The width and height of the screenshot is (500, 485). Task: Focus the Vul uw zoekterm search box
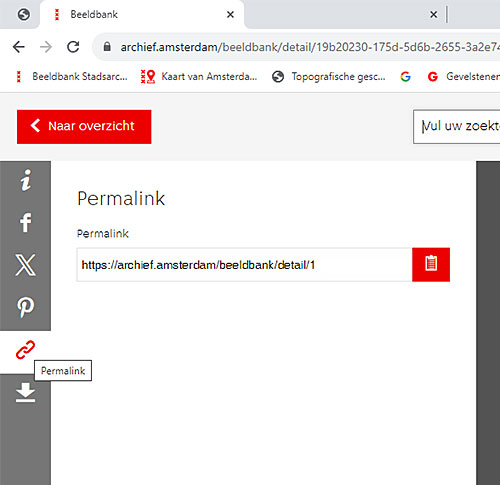pyautogui.click(x=456, y=127)
